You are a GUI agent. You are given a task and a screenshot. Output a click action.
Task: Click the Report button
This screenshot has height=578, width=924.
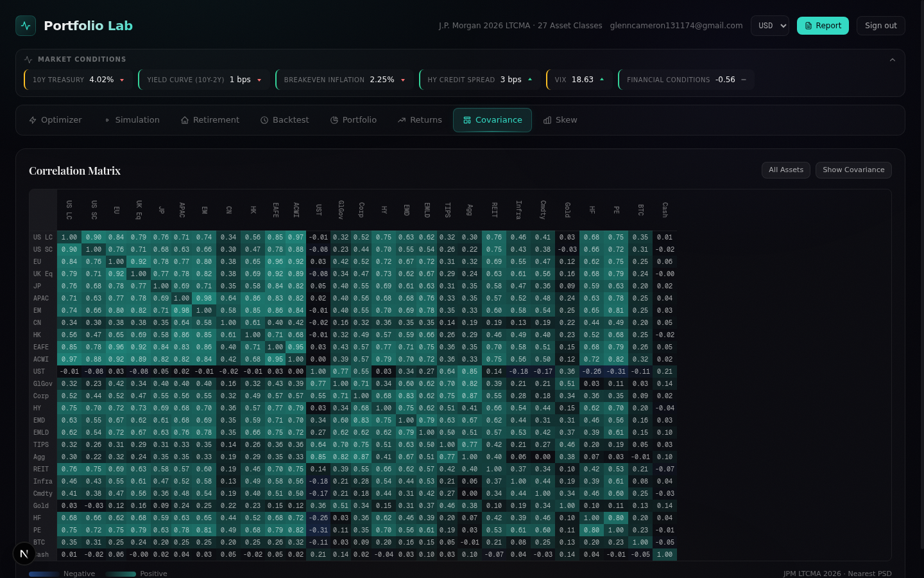point(823,26)
